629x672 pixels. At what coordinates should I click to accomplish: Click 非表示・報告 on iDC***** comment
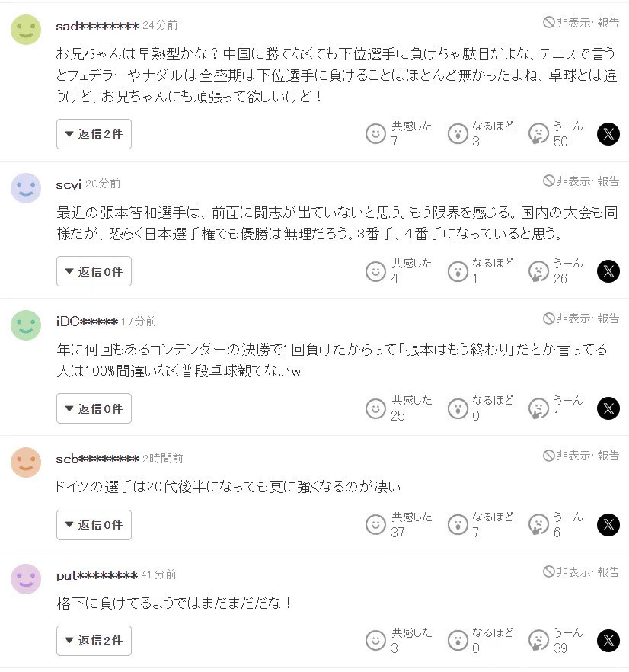click(581, 318)
